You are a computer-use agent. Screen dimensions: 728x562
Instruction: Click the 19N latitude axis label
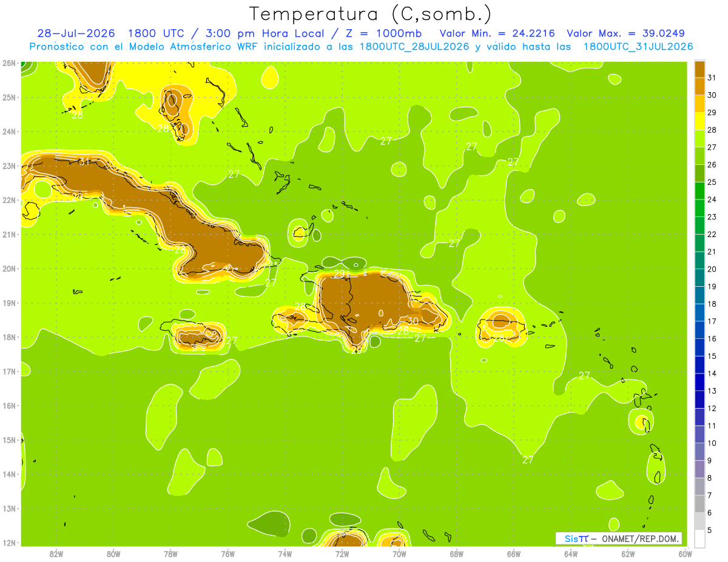pyautogui.click(x=9, y=303)
